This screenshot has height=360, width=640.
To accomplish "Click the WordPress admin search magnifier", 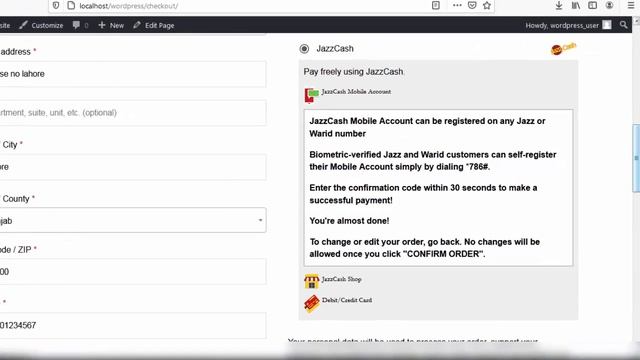I will (623, 25).
